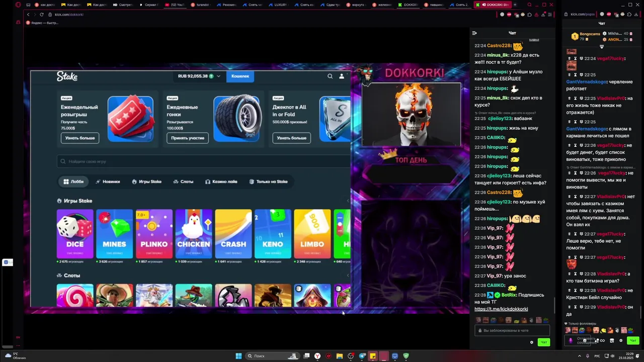
Task: Select the Лобби tab
Action: pyautogui.click(x=74, y=182)
